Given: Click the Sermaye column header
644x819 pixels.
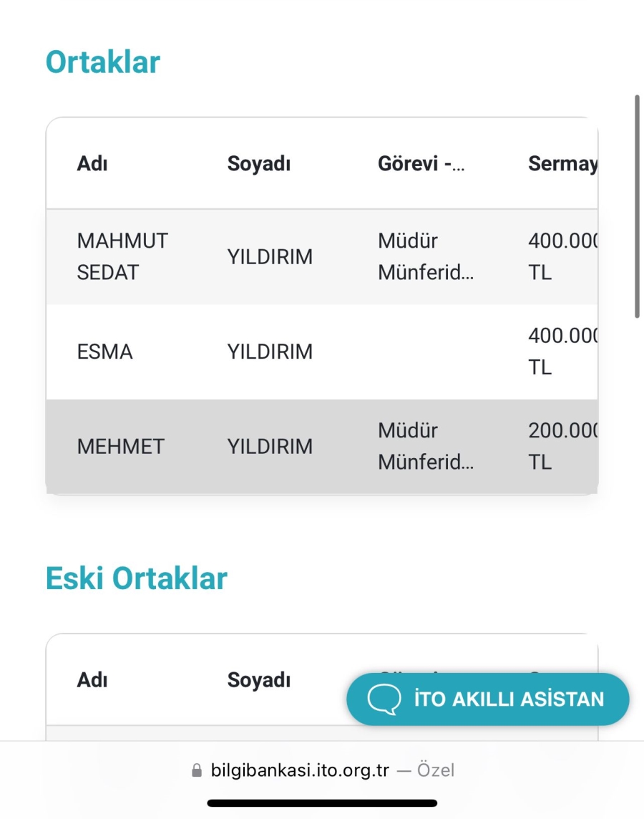Looking at the screenshot, I should click(562, 163).
